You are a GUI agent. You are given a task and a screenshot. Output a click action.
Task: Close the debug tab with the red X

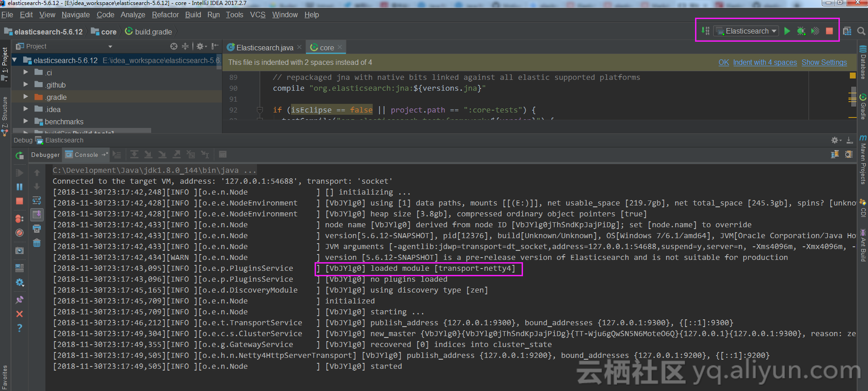[20, 314]
